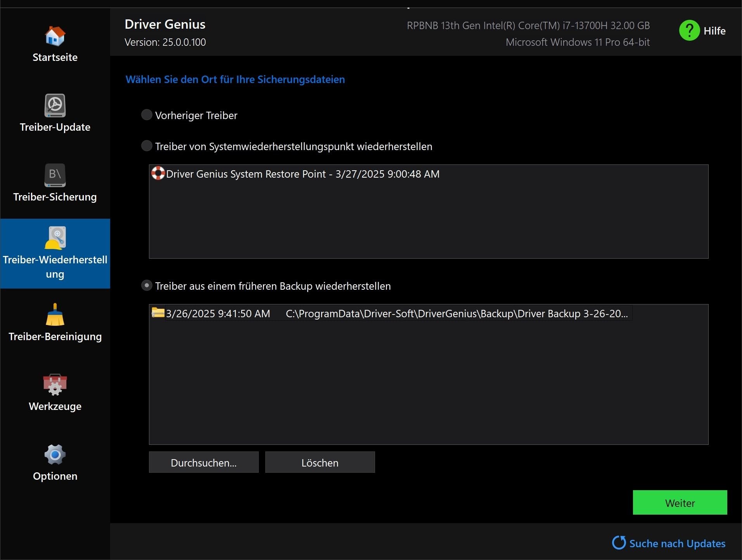Viewport: 742px width, 560px height.
Task: Click the C:\ProgramData\Driver-Soft backup path text
Action: point(457,313)
